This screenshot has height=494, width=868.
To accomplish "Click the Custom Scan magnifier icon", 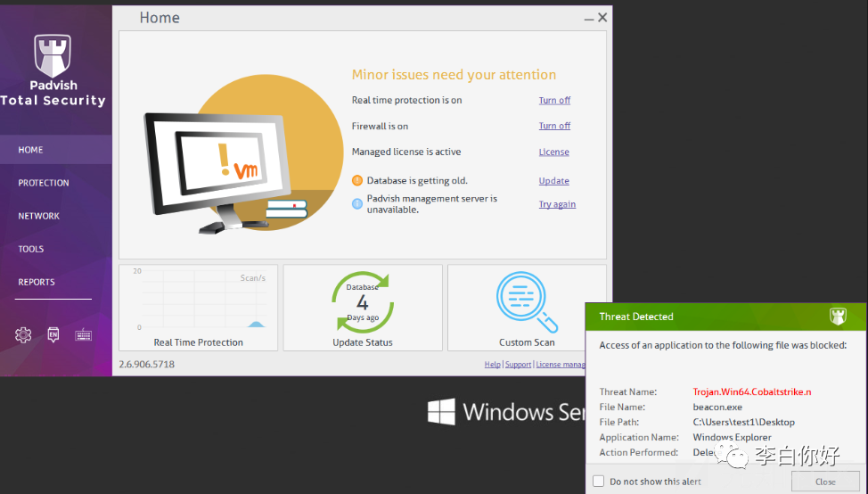I will coord(526,301).
